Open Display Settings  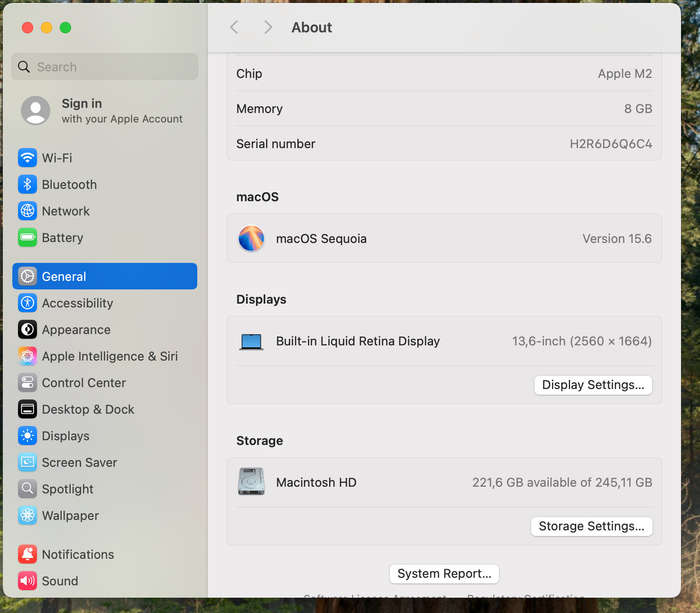593,385
